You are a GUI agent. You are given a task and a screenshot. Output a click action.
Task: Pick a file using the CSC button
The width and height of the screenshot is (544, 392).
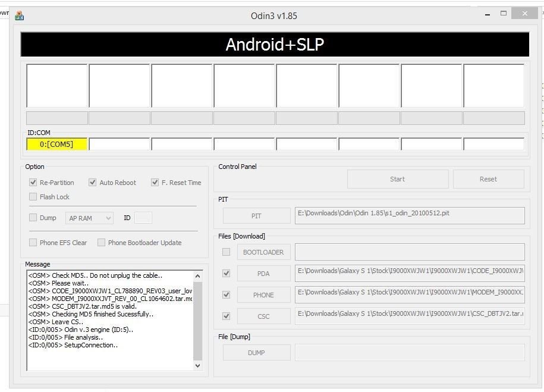click(263, 316)
